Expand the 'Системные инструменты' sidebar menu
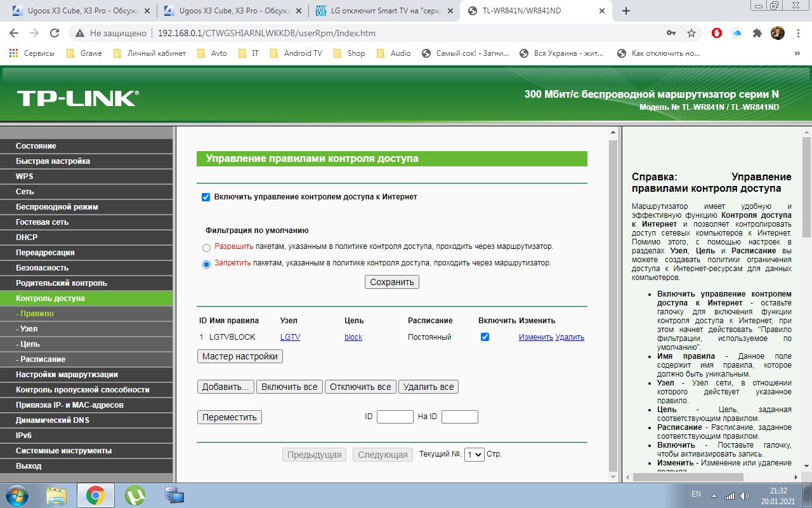The width and height of the screenshot is (812, 508). click(63, 451)
